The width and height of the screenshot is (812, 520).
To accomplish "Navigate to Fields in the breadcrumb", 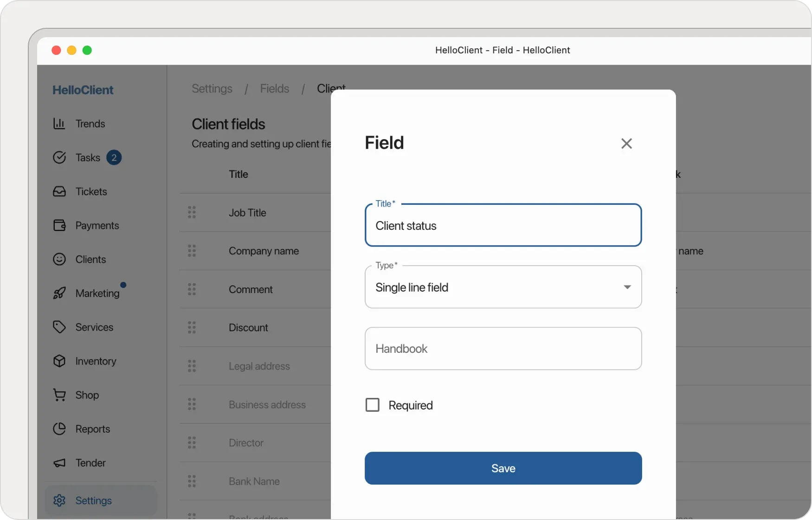I will click(x=275, y=88).
